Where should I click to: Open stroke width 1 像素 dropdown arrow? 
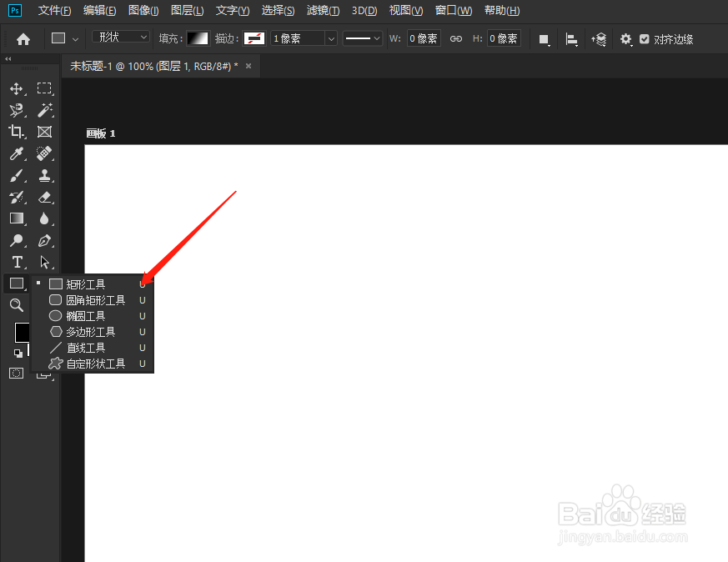[x=331, y=38]
